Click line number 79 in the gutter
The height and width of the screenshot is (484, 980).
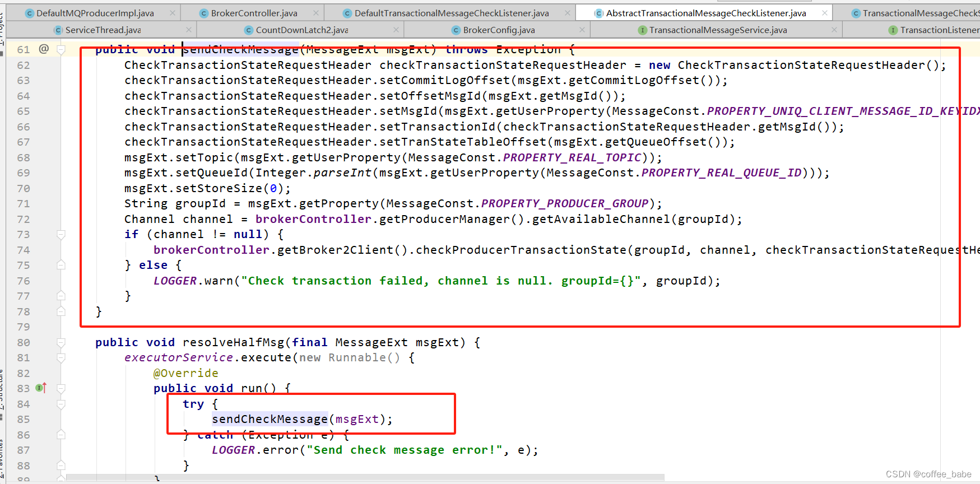coord(24,327)
